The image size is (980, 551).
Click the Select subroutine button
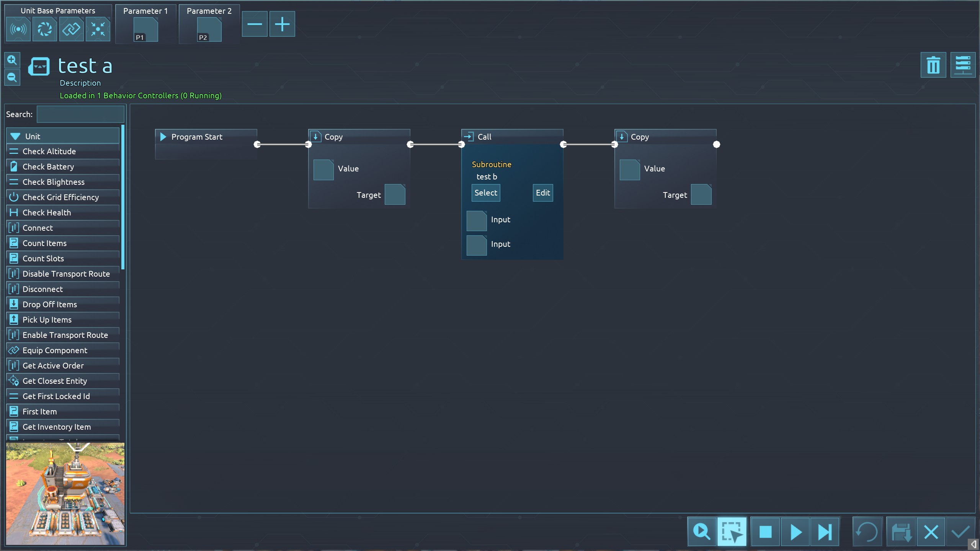point(485,193)
